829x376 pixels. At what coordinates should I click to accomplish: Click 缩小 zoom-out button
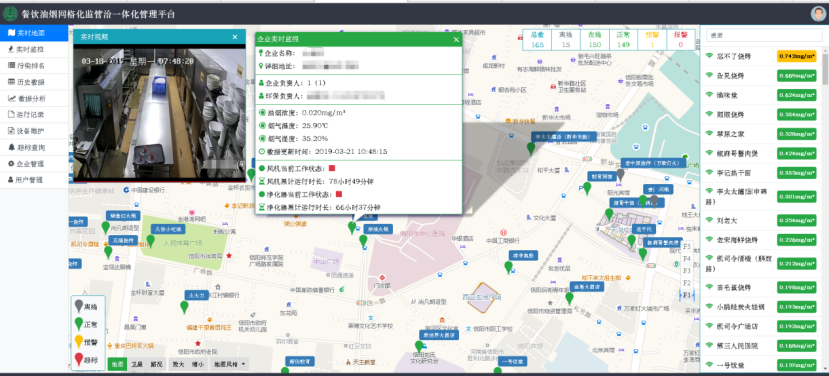(197, 364)
